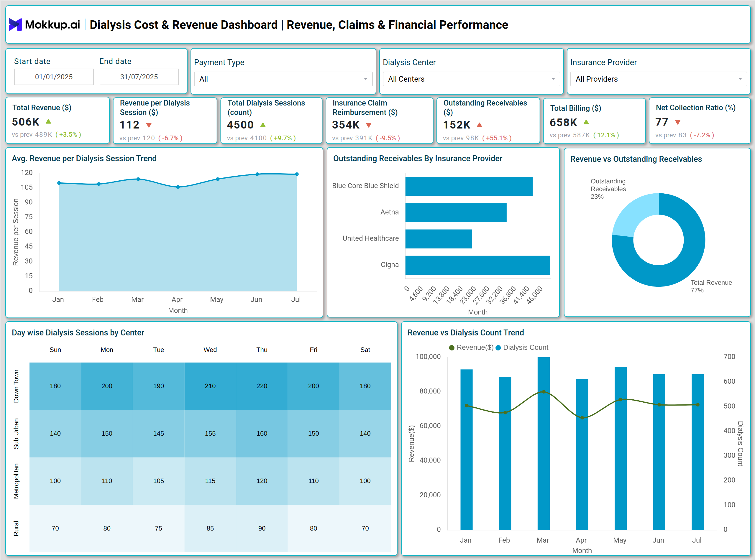Click the Metropolitan row label

coord(16,481)
